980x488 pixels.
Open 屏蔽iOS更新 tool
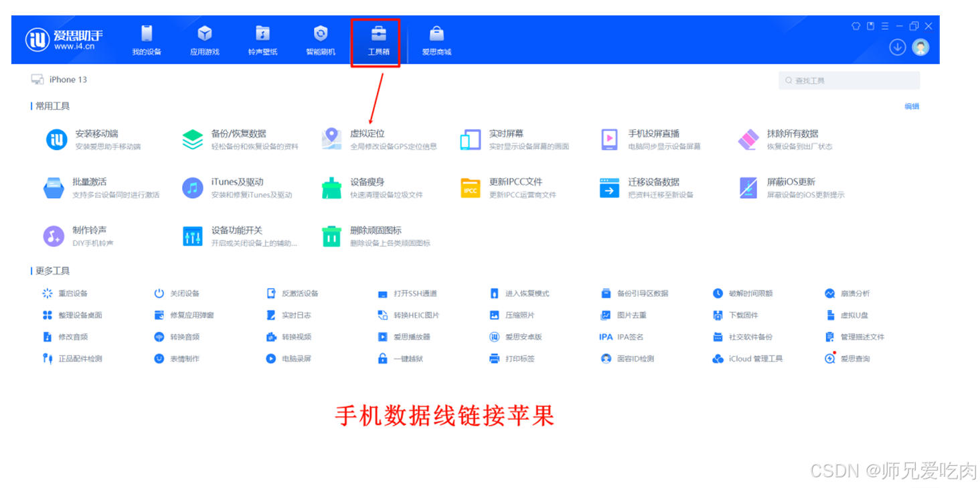tap(791, 187)
